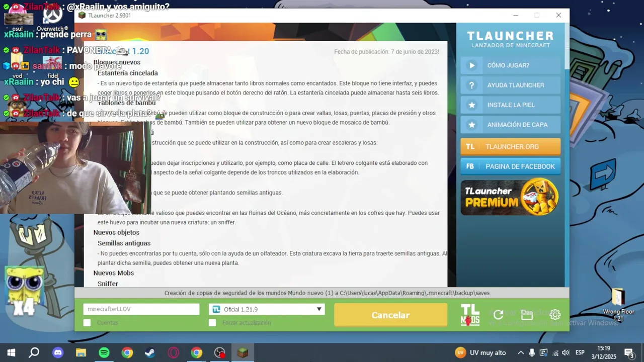
Task: Open the Oficial 1.21.9 version dropdown
Action: [x=267, y=309]
